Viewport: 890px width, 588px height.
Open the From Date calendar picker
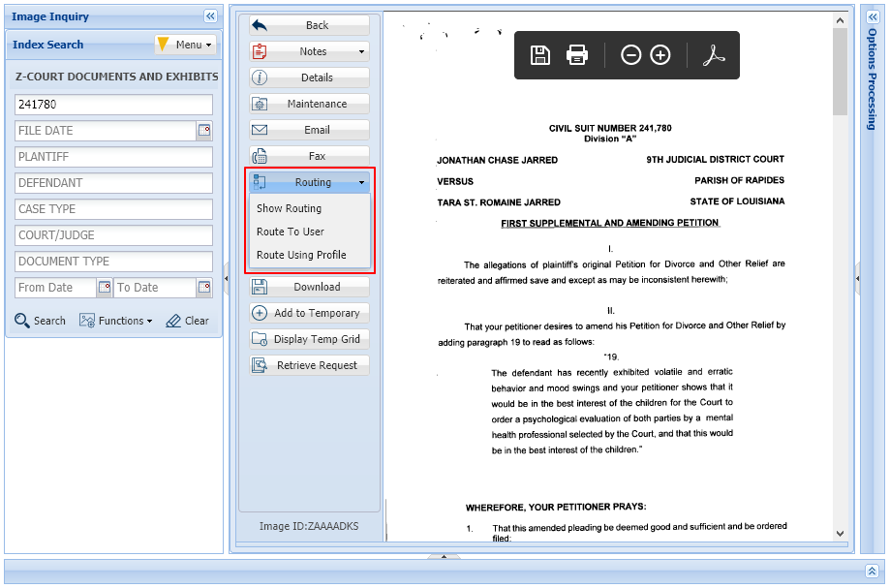[103, 288]
